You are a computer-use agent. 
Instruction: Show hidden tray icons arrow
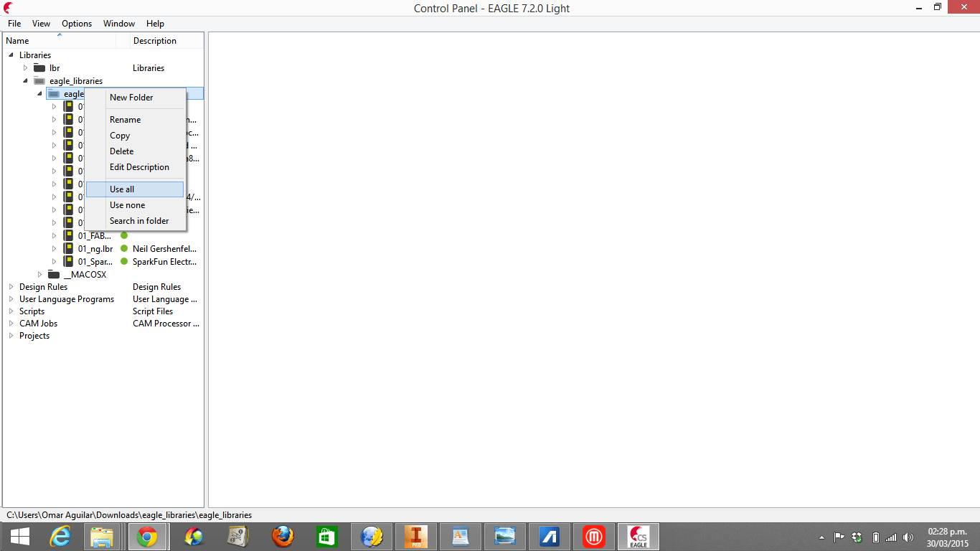tap(821, 537)
